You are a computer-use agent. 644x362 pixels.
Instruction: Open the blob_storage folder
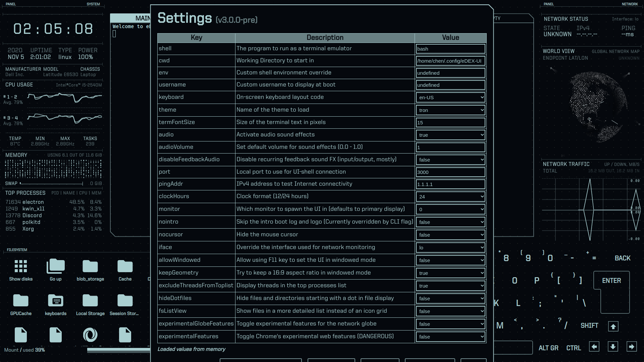90,266
